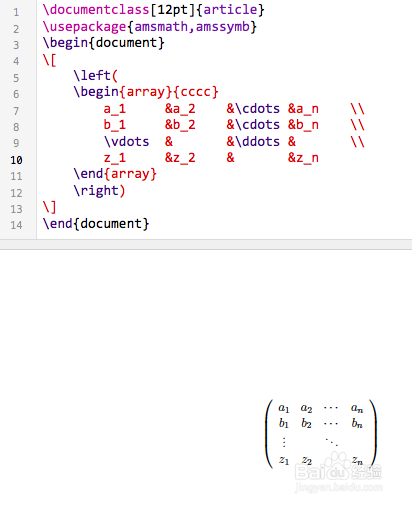Click the \[ math opener on line 4

49,60
